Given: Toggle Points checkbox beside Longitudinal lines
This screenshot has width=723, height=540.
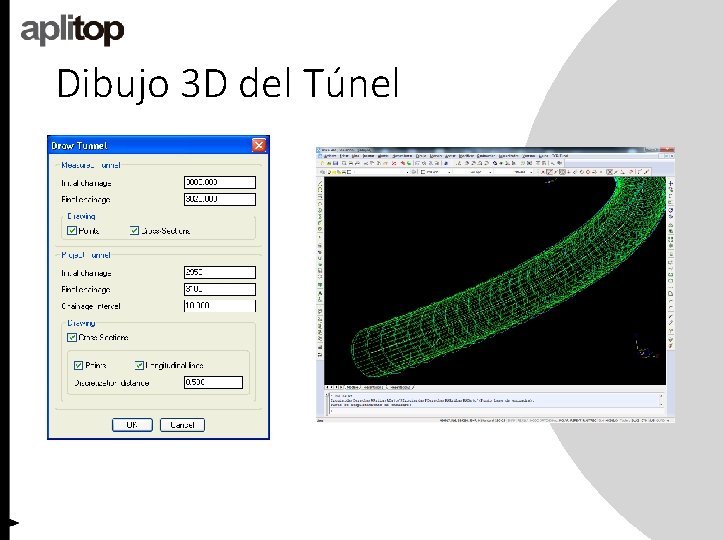Looking at the screenshot, I should [78, 365].
